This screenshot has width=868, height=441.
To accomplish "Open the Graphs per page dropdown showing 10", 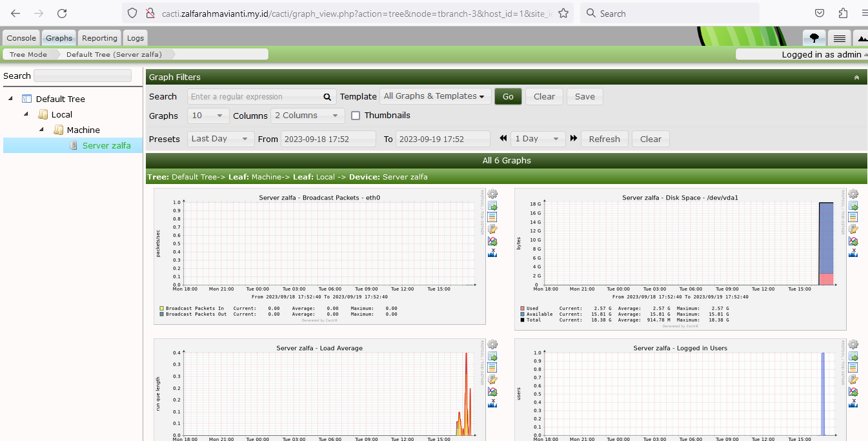I will click(x=208, y=116).
